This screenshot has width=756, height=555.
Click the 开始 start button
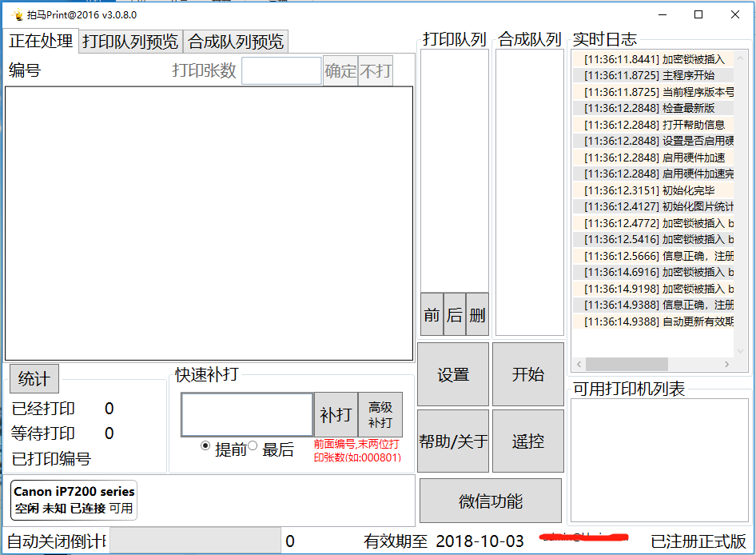(527, 375)
